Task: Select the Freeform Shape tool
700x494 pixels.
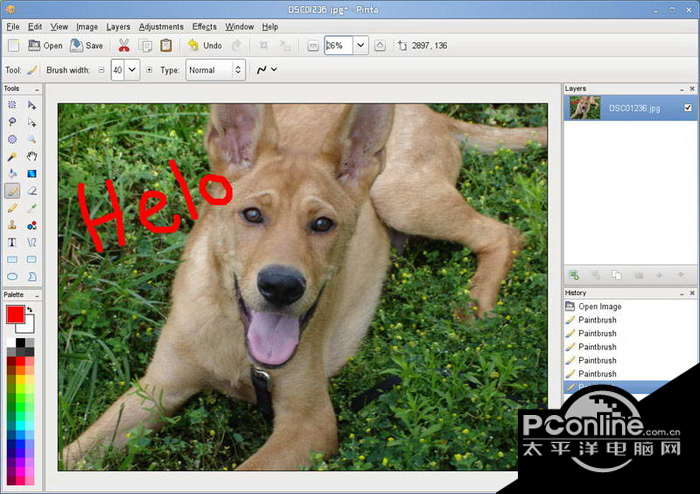Action: coord(32,277)
